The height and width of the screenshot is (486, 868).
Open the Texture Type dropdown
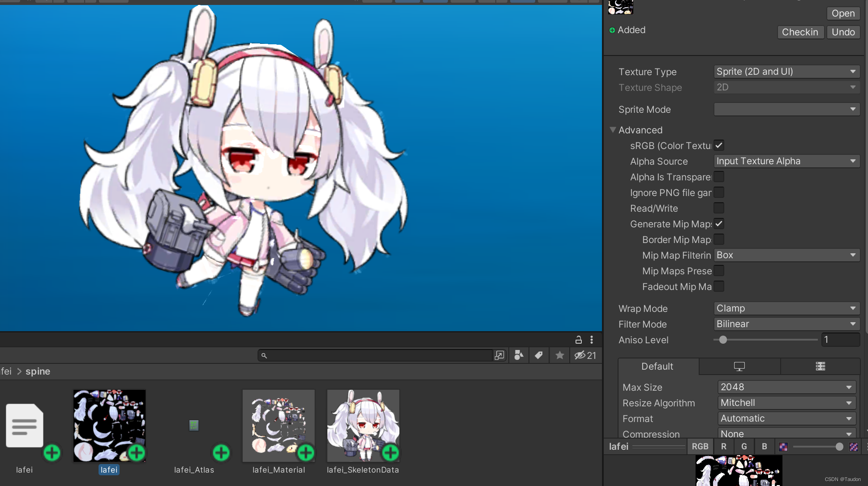(x=786, y=72)
